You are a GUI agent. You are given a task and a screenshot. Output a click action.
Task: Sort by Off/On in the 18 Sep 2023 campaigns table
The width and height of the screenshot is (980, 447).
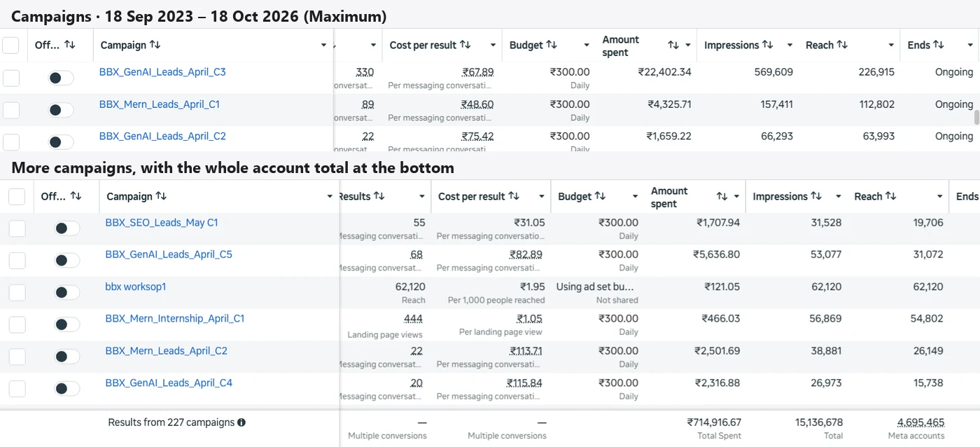coord(69,45)
